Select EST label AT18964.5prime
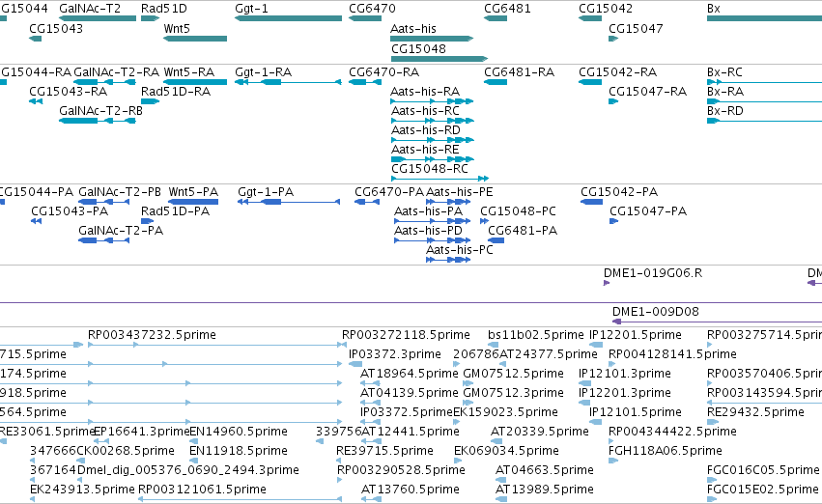The image size is (822, 504). (410, 374)
